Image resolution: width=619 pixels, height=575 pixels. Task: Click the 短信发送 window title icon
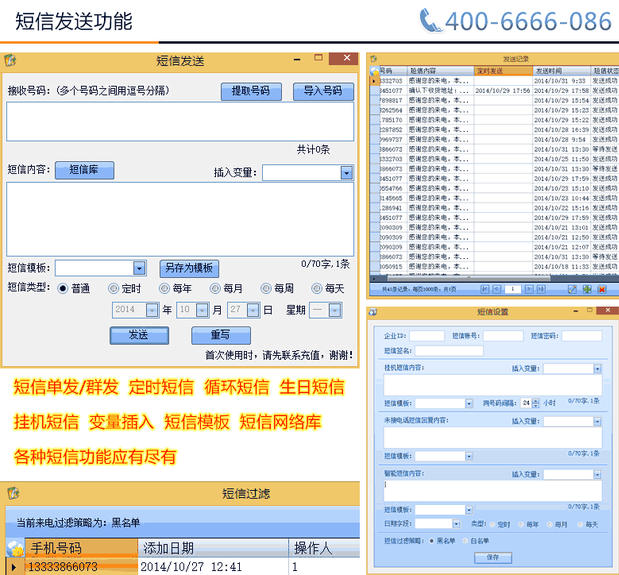[x=11, y=62]
